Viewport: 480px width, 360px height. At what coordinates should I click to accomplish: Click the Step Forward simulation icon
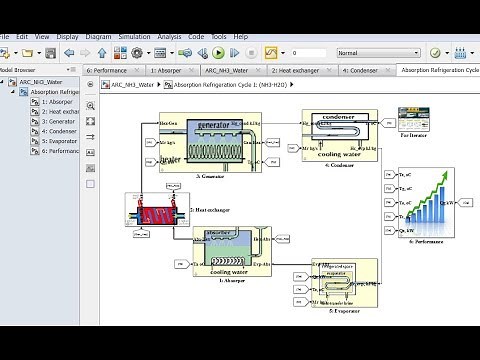[234, 53]
